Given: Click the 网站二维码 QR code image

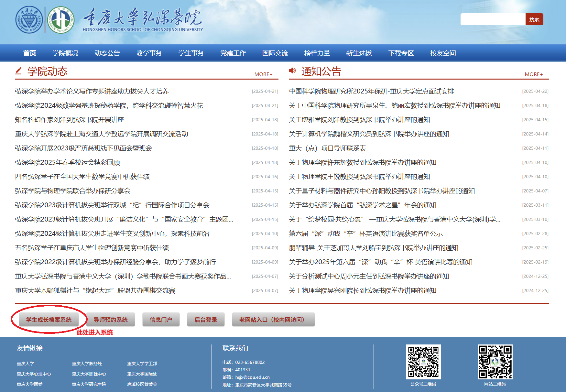Looking at the screenshot, I should click(x=495, y=362).
